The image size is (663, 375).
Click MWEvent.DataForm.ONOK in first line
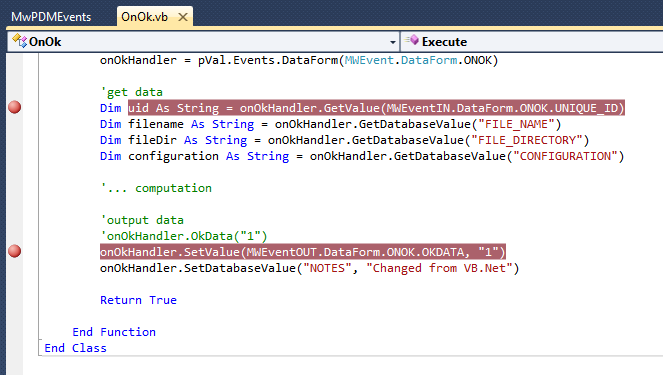[418, 60]
